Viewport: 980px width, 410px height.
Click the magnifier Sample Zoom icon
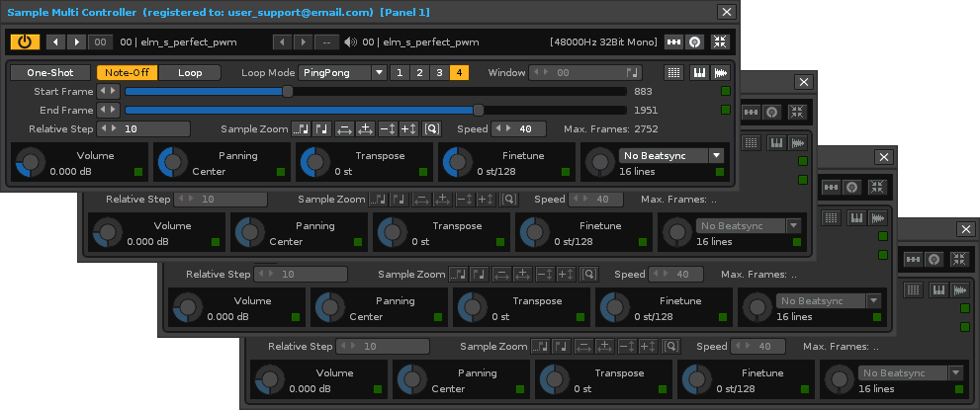(431, 129)
